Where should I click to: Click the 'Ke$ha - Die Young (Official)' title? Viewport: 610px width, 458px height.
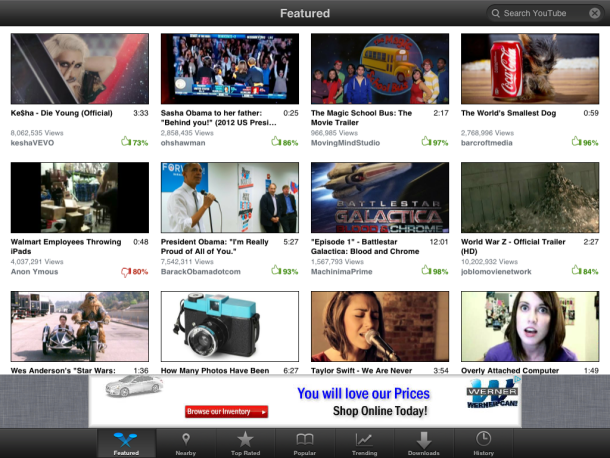pos(61,113)
